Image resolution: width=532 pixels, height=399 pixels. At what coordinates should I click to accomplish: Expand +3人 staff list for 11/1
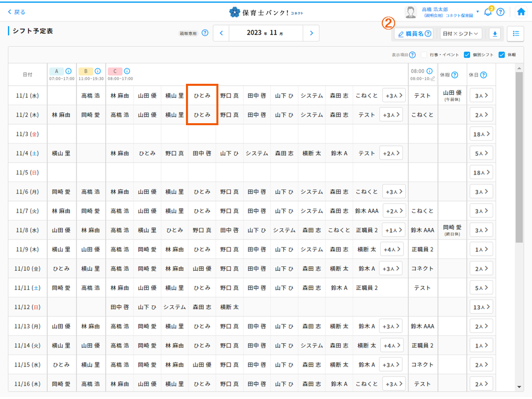[x=394, y=95]
